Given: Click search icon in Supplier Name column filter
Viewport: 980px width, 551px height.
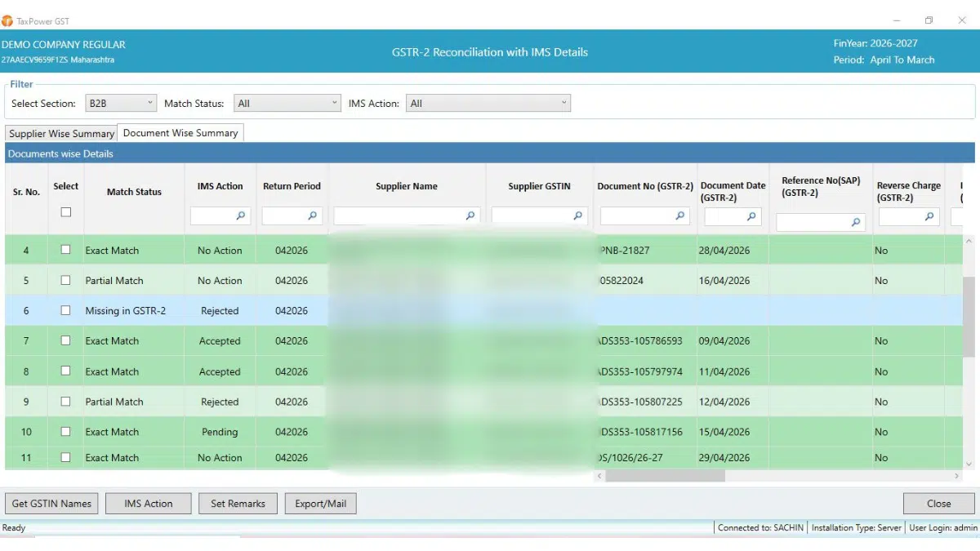Looking at the screenshot, I should click(470, 216).
